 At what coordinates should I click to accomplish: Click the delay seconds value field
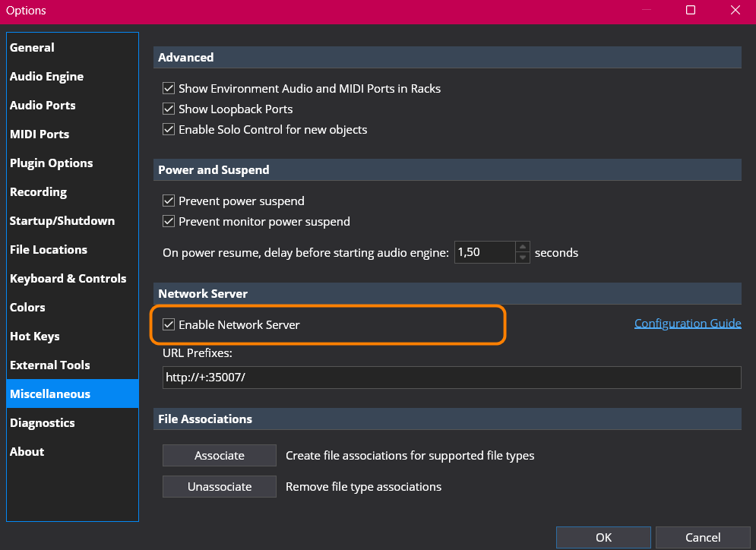pos(485,252)
